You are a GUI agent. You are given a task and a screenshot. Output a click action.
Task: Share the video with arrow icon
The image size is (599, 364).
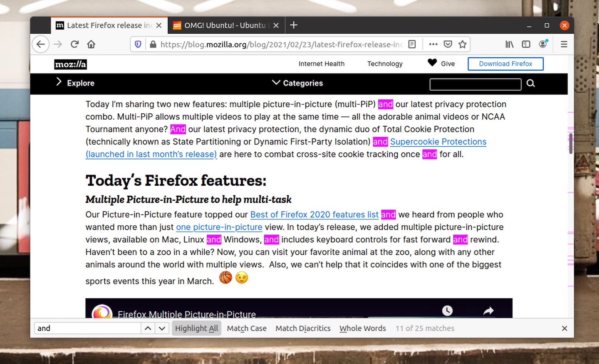point(489,310)
